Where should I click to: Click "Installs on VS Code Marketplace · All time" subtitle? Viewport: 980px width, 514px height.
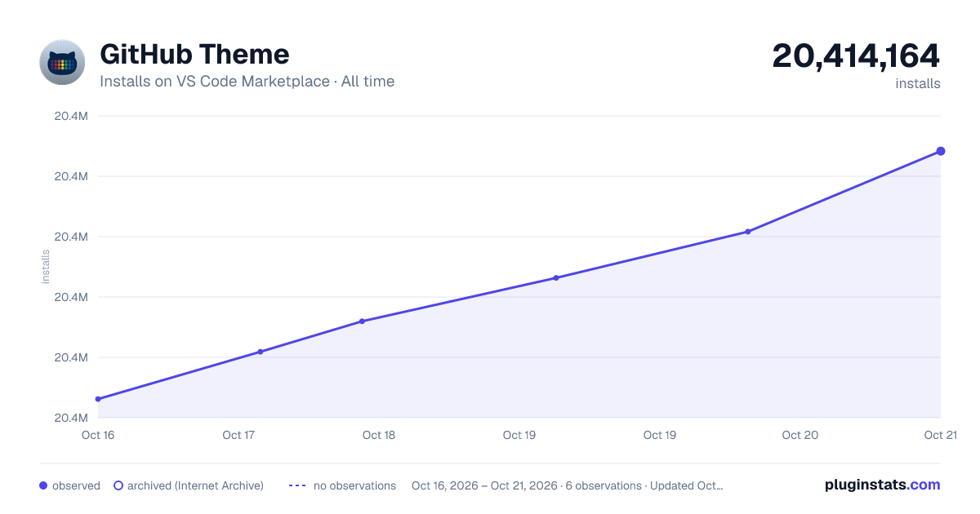(x=247, y=82)
